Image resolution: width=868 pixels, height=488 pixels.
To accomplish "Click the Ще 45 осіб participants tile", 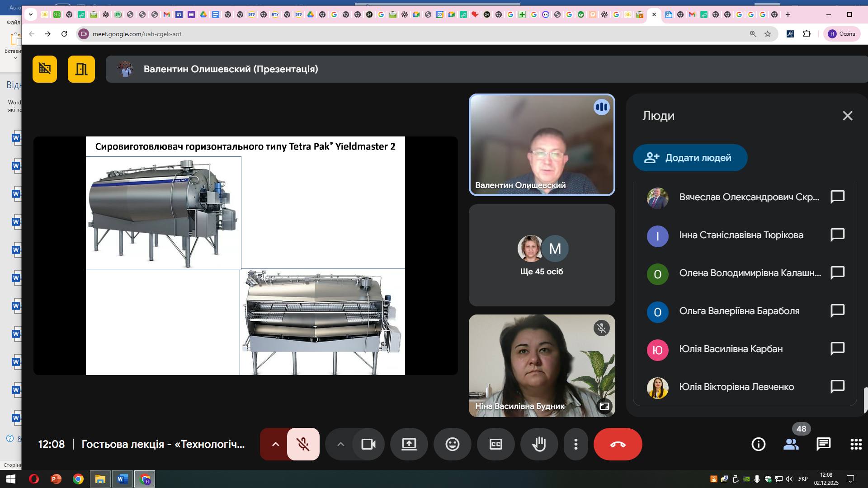I will click(542, 255).
